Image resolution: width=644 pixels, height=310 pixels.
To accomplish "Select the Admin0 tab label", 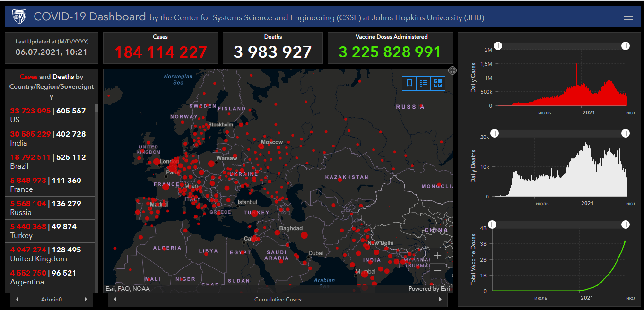I will pos(52,299).
